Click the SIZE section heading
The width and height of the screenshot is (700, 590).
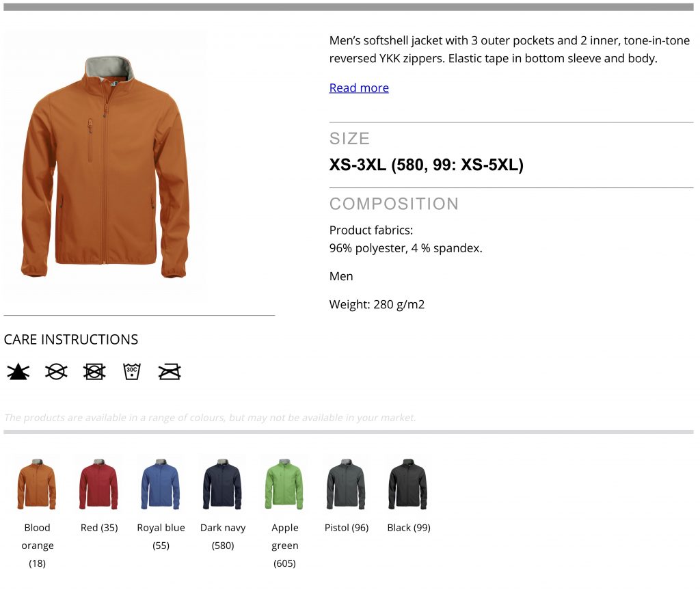pos(349,139)
